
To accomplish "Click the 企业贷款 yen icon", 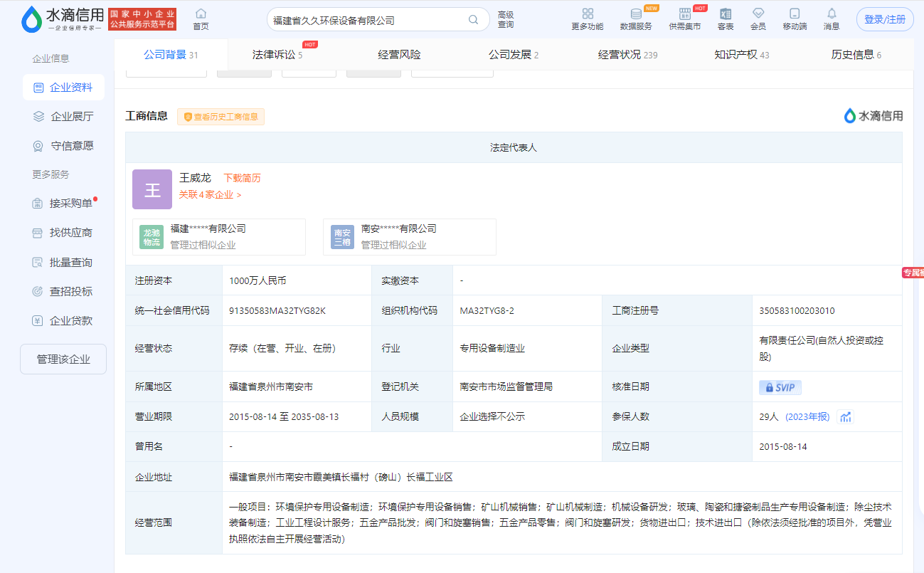I will pyautogui.click(x=38, y=321).
